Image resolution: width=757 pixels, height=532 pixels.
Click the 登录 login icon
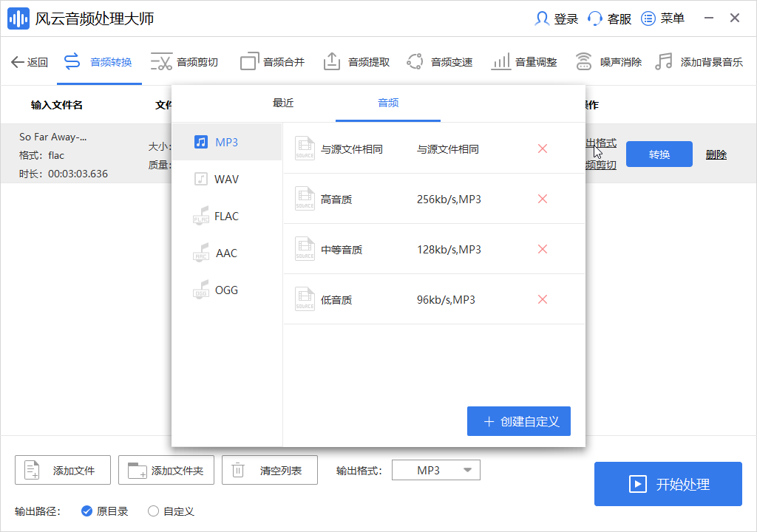tap(542, 18)
